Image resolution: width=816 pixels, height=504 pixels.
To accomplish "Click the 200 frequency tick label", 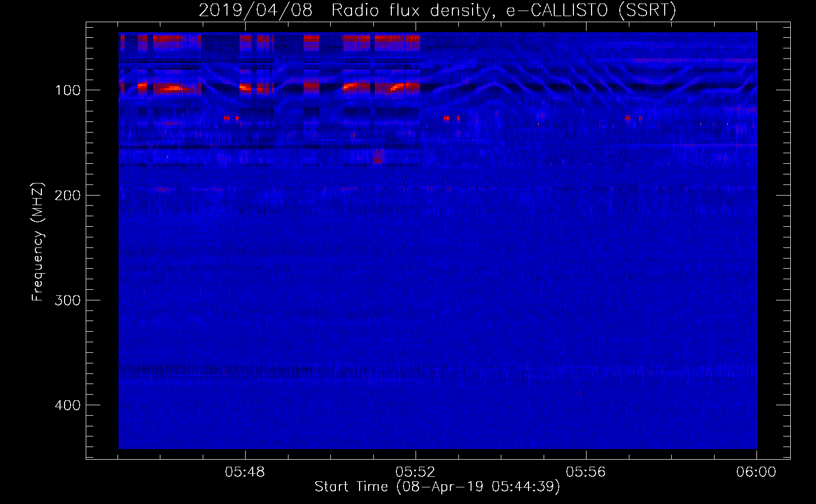I will [x=68, y=195].
